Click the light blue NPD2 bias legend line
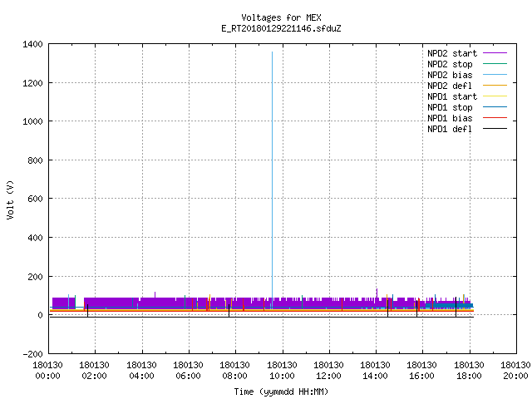 click(495, 74)
